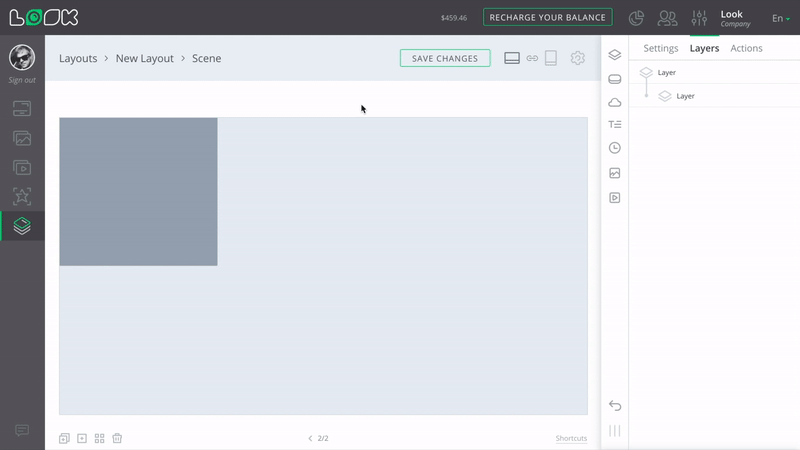The width and height of the screenshot is (800, 450).
Task: Switch to landscape orientation preview
Action: pos(512,58)
